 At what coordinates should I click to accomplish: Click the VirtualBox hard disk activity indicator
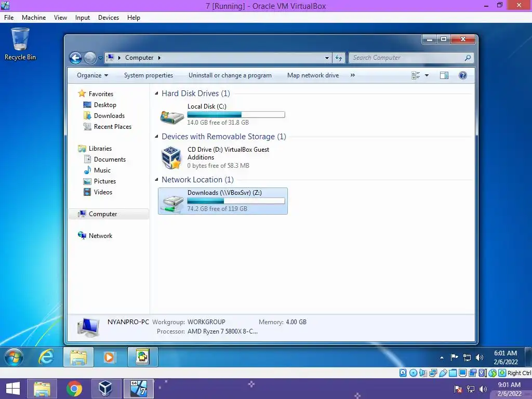coord(403,373)
